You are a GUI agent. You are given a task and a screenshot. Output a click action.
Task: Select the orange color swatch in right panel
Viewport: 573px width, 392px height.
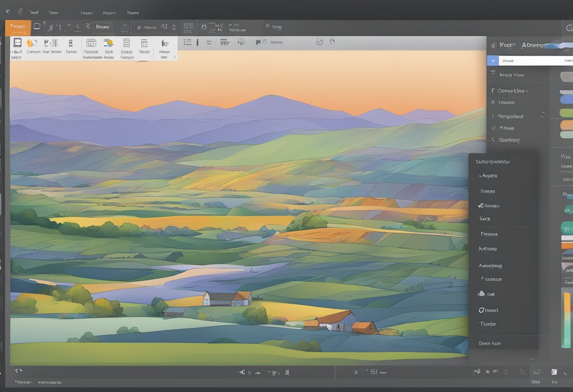(x=566, y=125)
